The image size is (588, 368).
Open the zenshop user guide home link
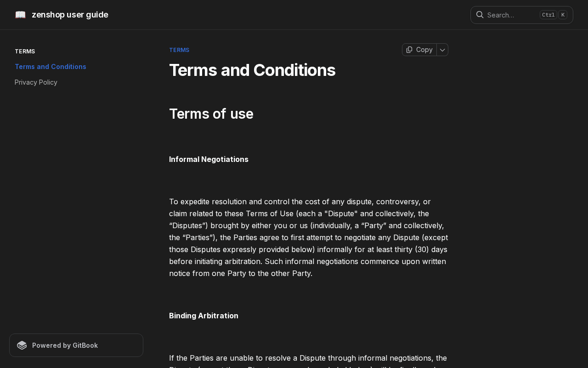[x=70, y=15]
